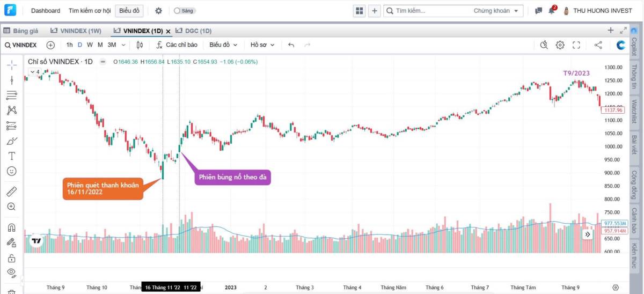Click the share chart icon
Image resolution: width=644 pixels, height=294 pixels.
[598, 45]
